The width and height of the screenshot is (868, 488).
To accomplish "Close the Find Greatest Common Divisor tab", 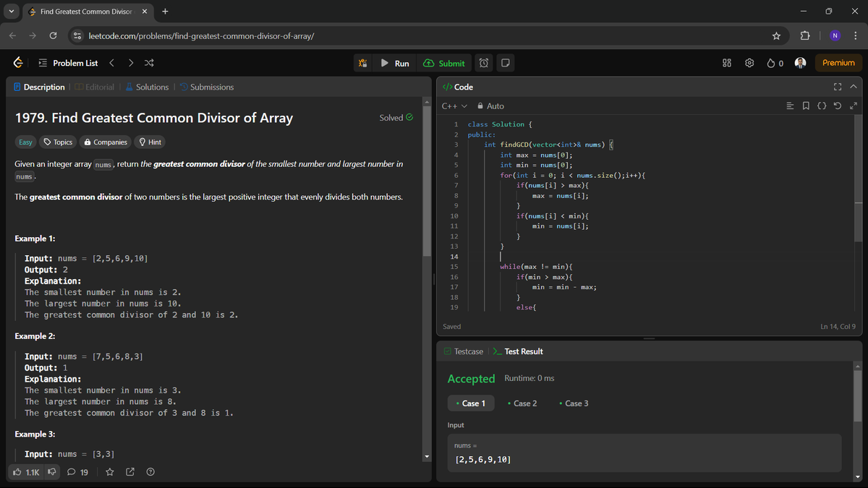I will (144, 12).
